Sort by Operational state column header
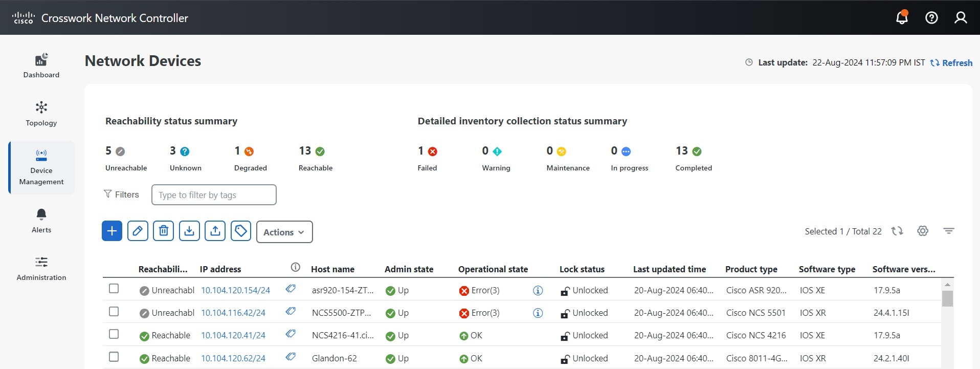Screen dimensions: 980x369 click(x=493, y=269)
